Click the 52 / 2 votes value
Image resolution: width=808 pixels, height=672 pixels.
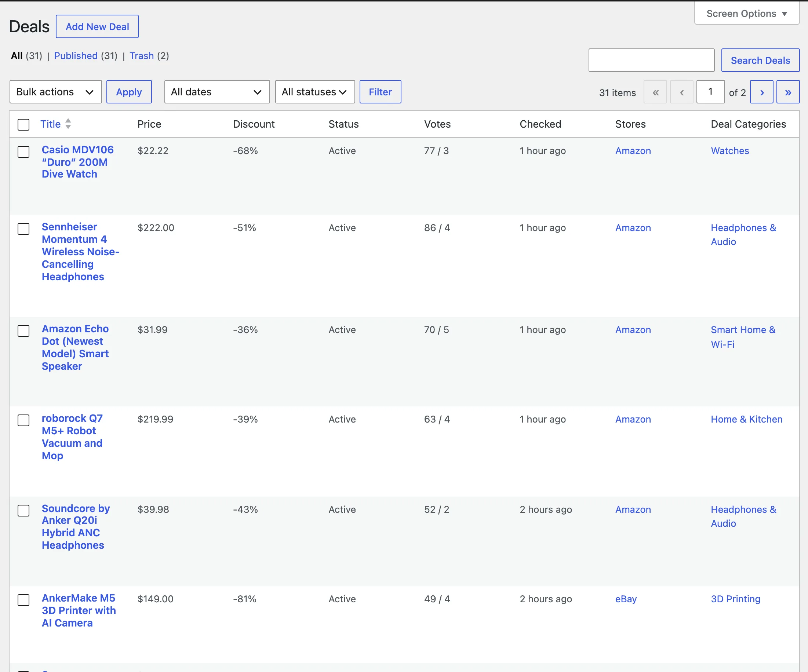coord(436,509)
